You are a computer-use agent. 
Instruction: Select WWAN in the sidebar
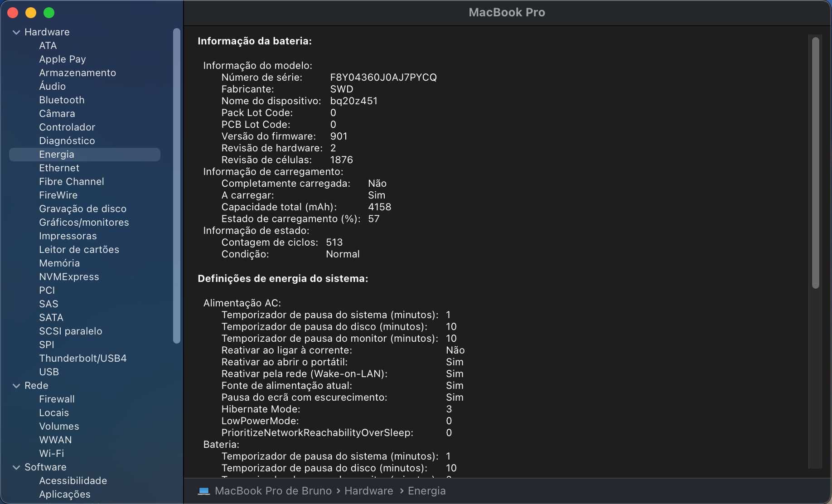tap(55, 440)
